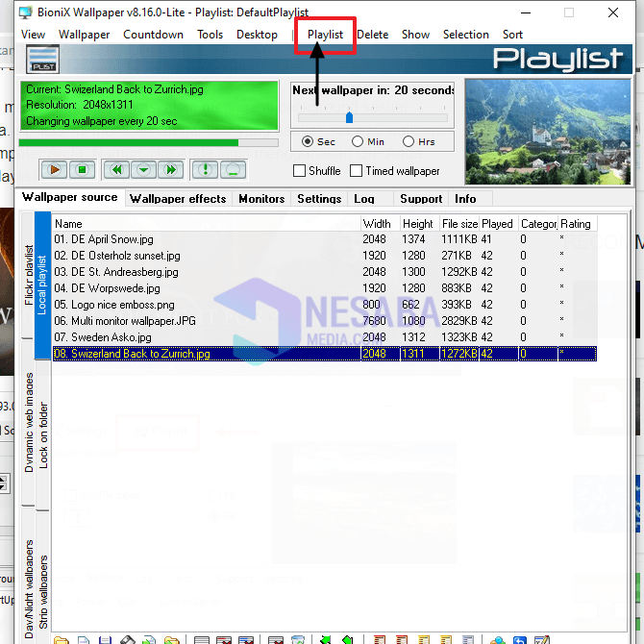Click the green Current wallpaper info panel
644x644 pixels.
click(x=149, y=106)
